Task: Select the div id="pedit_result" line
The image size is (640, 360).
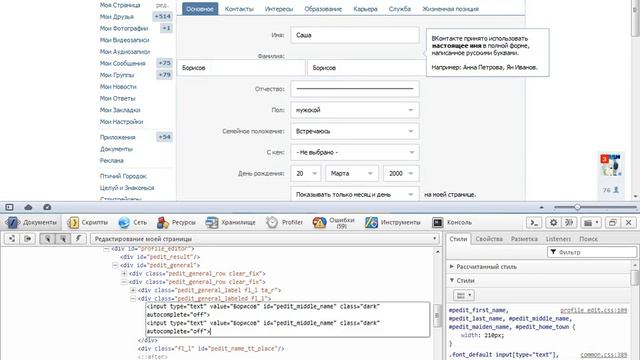Action: coord(160,257)
